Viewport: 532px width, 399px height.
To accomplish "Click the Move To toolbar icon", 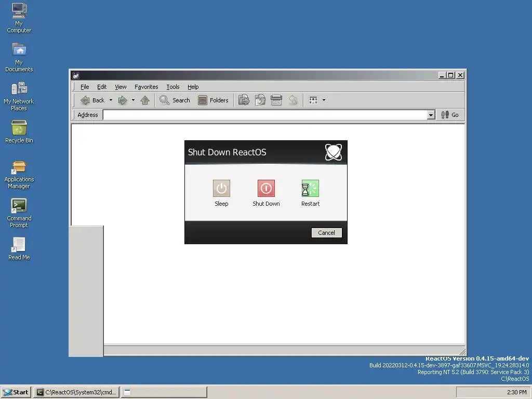I will click(244, 100).
